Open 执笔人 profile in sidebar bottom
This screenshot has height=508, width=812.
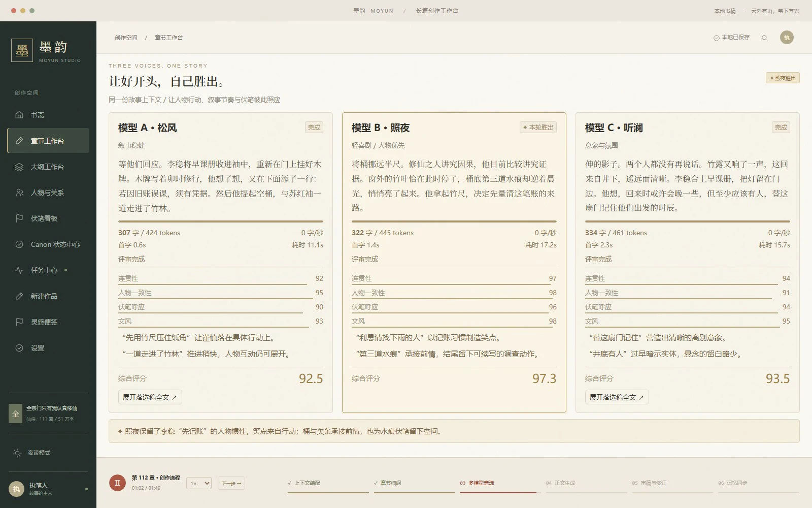[x=48, y=489]
